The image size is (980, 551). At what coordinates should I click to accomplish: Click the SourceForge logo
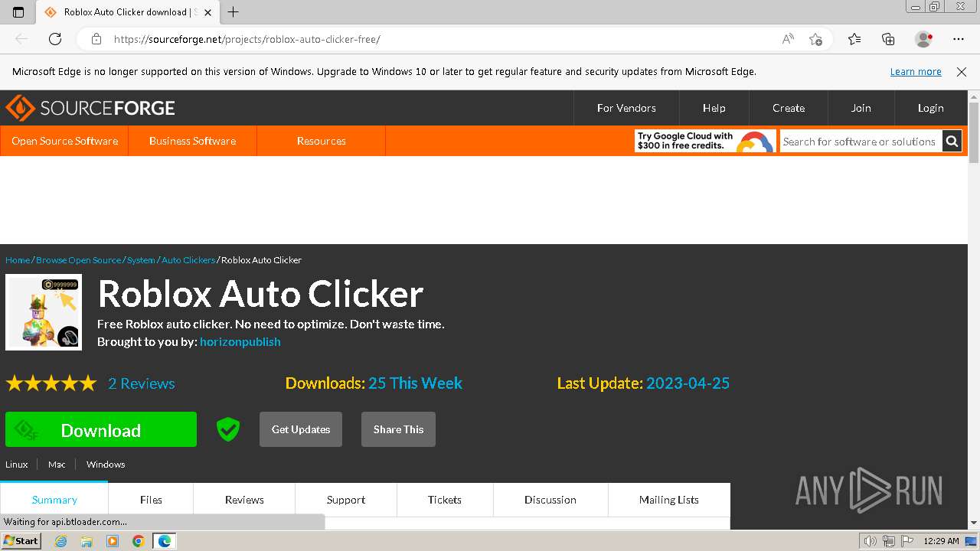pos(90,108)
